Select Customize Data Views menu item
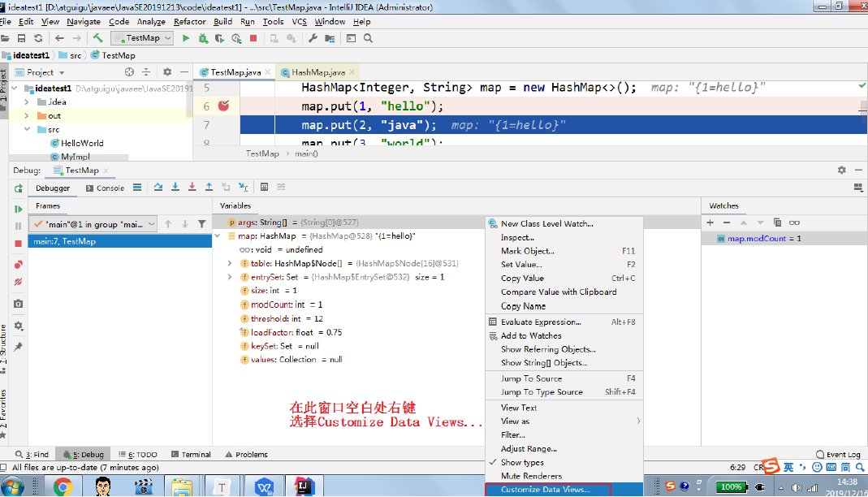This screenshot has width=868, height=497. tap(546, 489)
